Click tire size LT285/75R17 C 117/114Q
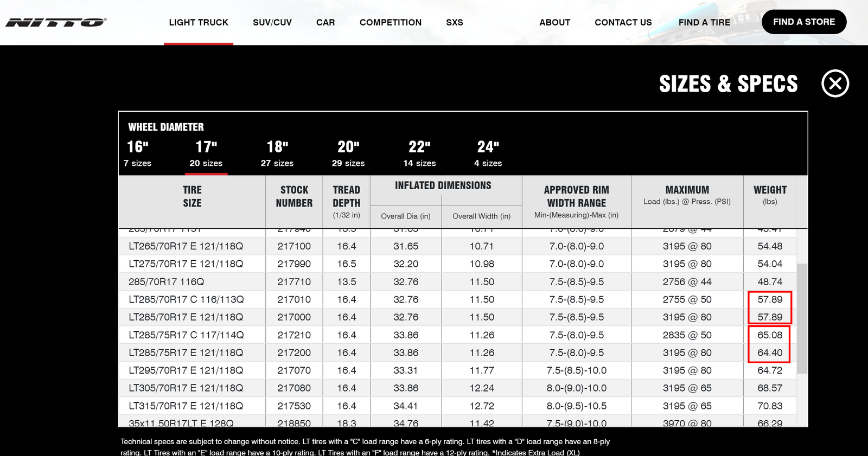Image resolution: width=868 pixels, height=456 pixels. tap(186, 335)
